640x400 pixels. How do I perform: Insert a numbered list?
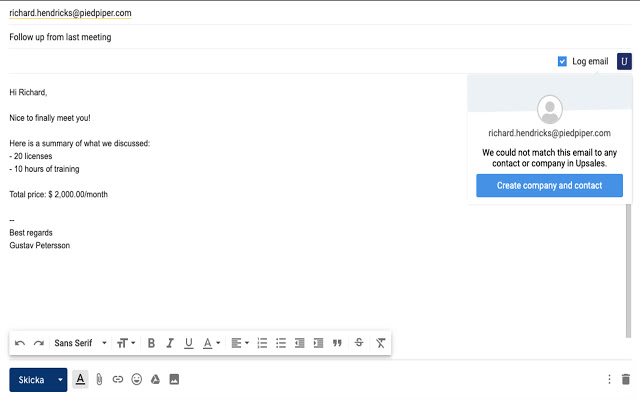tap(262, 343)
